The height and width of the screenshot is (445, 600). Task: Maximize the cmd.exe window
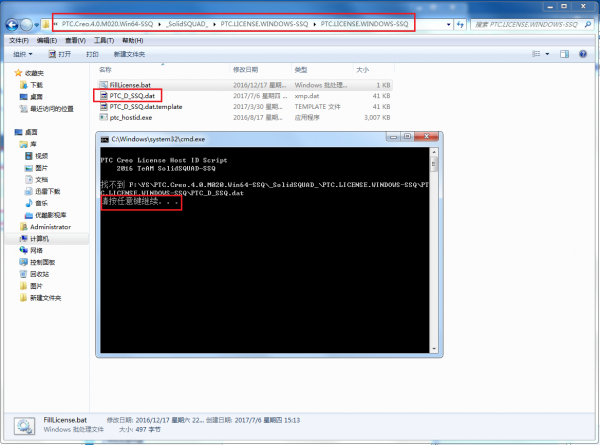[407, 137]
